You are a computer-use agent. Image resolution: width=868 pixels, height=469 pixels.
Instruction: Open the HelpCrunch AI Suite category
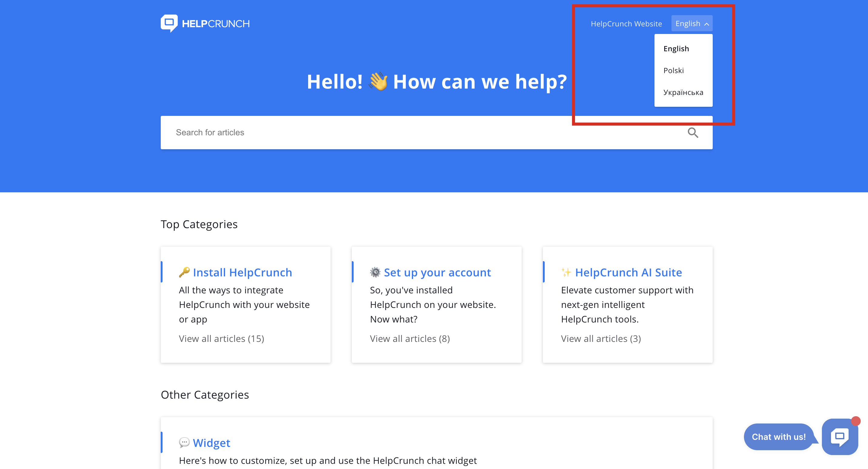pyautogui.click(x=628, y=272)
